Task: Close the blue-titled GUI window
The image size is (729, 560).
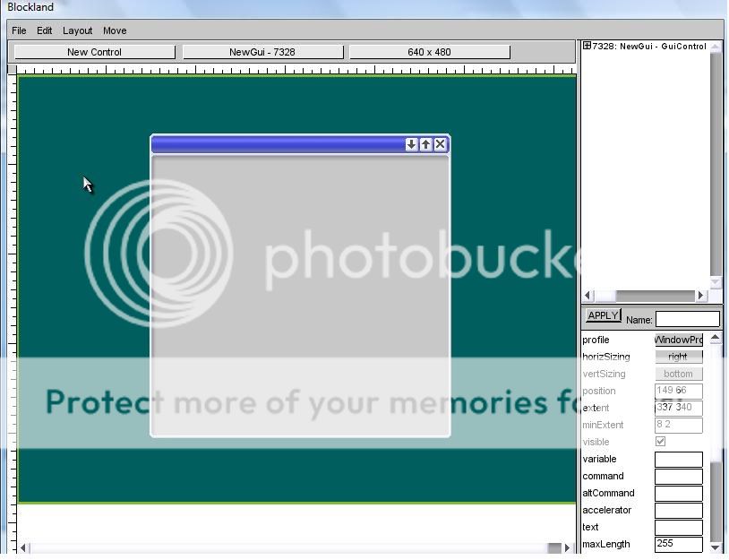Action: (440, 144)
